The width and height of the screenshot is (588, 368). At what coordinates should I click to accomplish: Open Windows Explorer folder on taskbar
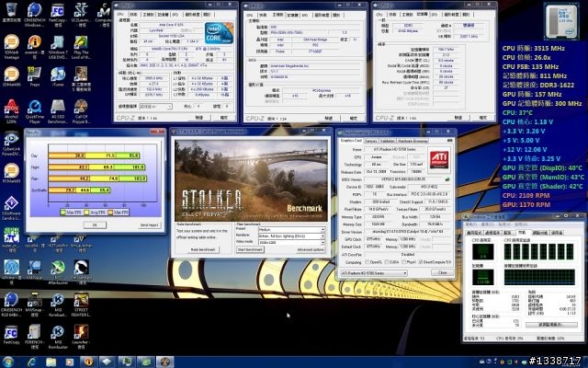click(x=51, y=362)
